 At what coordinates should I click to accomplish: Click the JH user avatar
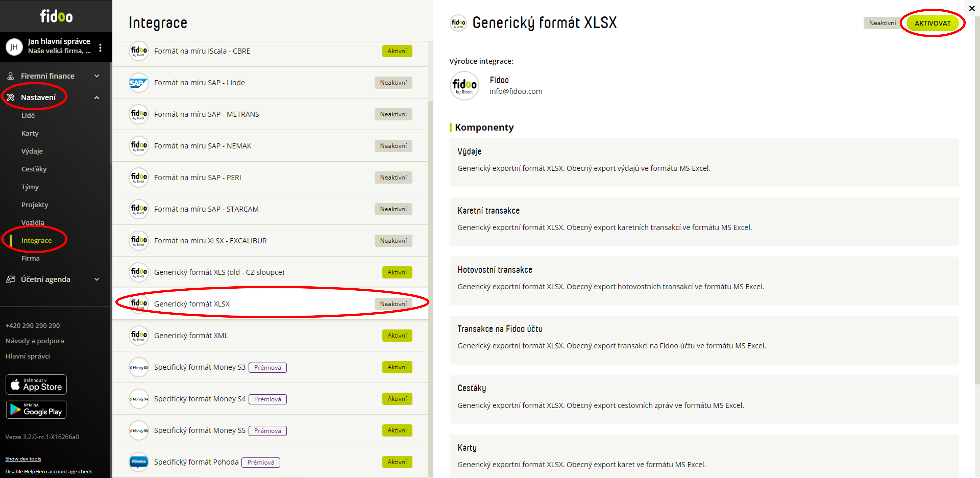point(14,47)
